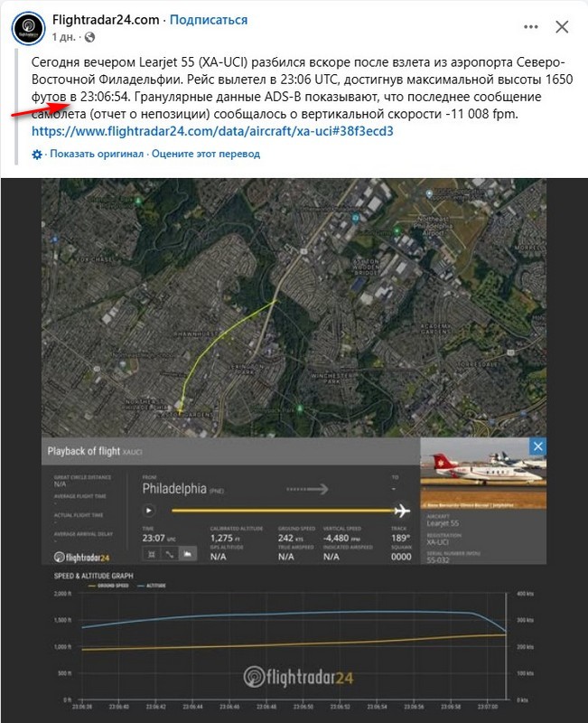The height and width of the screenshot is (723, 588).
Task: Click the 189° track value
Action: 399,538
